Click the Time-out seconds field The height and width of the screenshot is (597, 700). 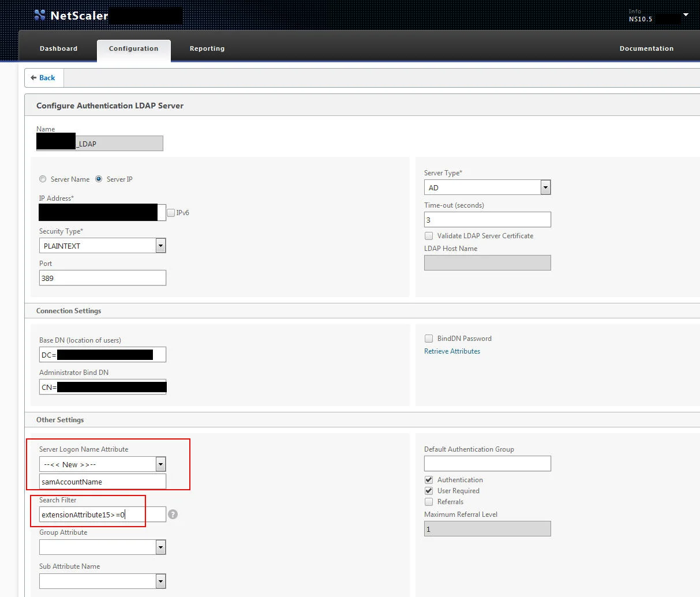487,219
